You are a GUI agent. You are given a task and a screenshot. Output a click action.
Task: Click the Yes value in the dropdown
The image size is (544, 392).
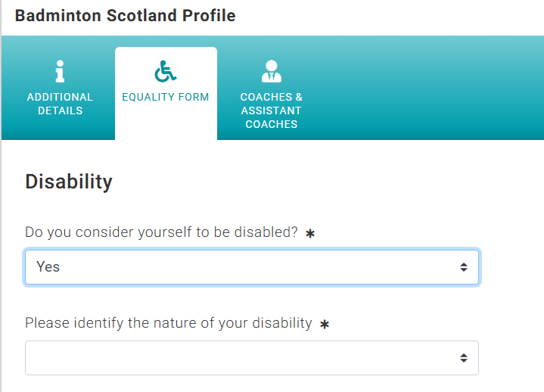click(48, 267)
